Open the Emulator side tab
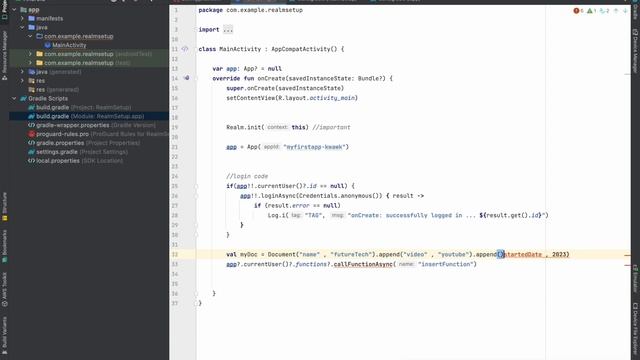Image resolution: width=640 pixels, height=360 pixels. click(x=635, y=278)
